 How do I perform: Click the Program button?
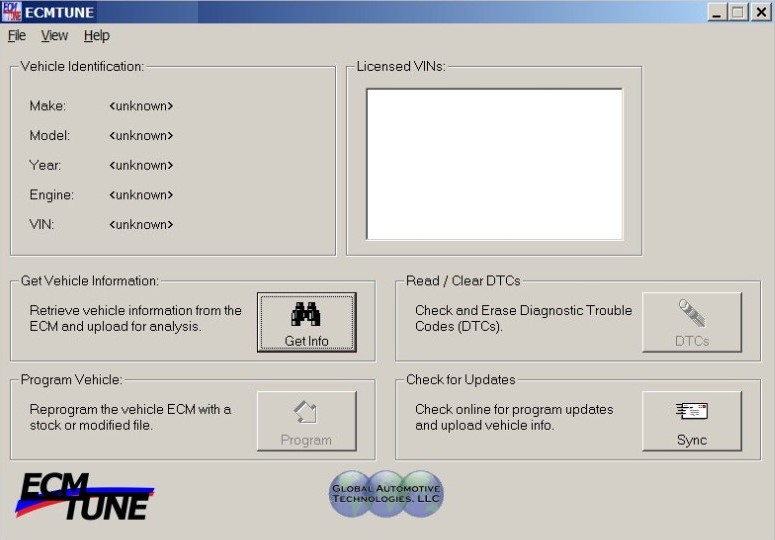tap(306, 421)
